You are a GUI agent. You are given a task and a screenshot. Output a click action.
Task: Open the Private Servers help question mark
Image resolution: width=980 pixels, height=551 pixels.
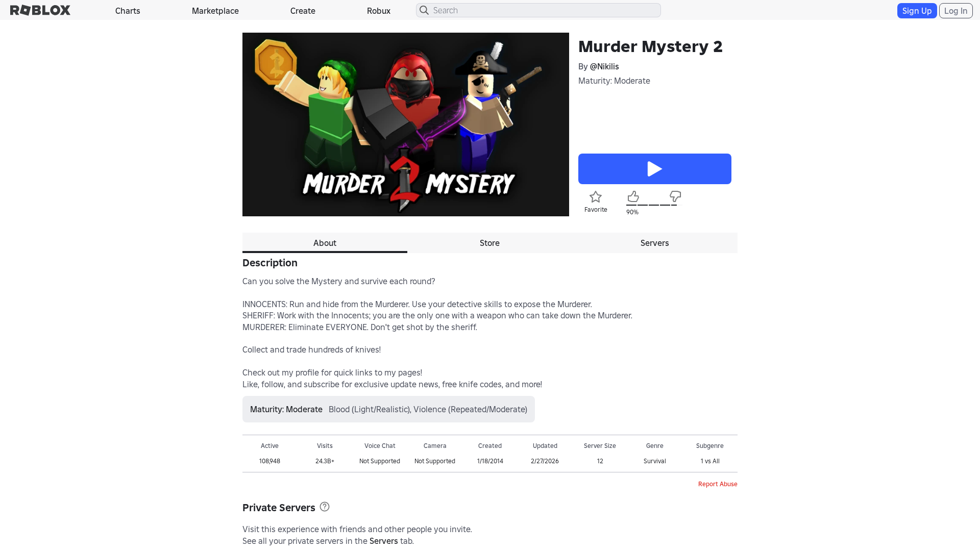325,507
